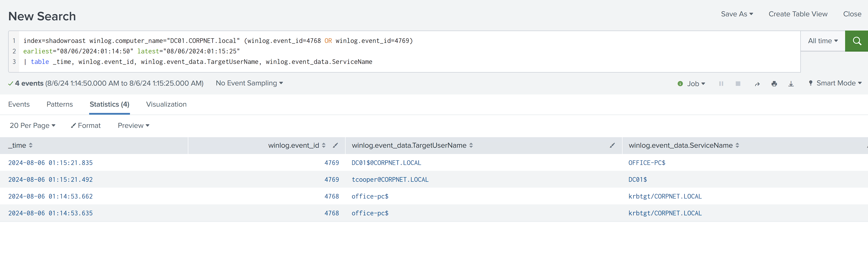The image size is (868, 273).
Task: Click the pencil edit icon on TargetUserName column
Action: pos(612,145)
